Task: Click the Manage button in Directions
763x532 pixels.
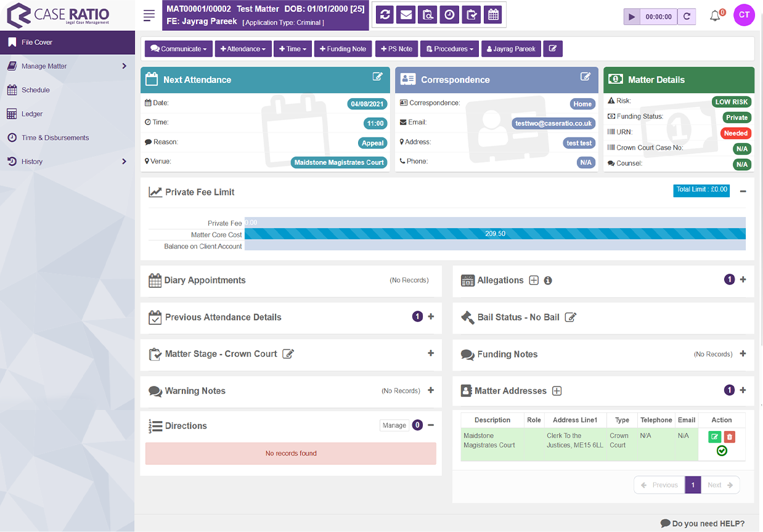Action: coord(394,425)
